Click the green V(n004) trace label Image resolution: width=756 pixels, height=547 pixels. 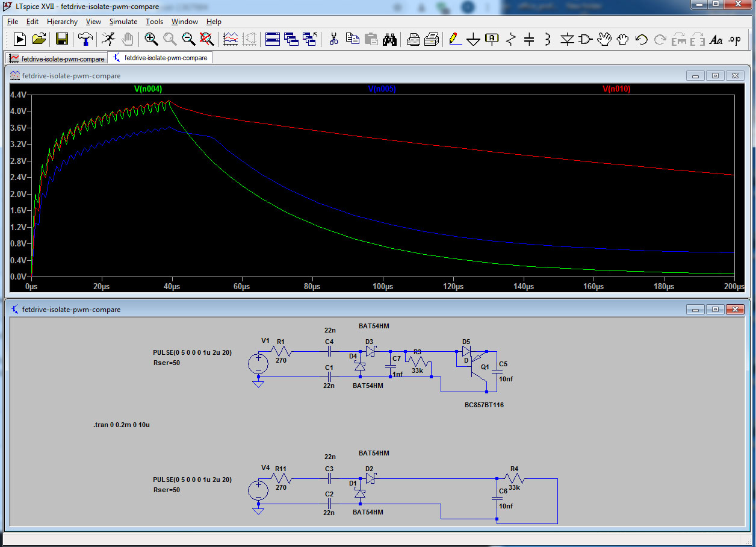click(x=147, y=89)
